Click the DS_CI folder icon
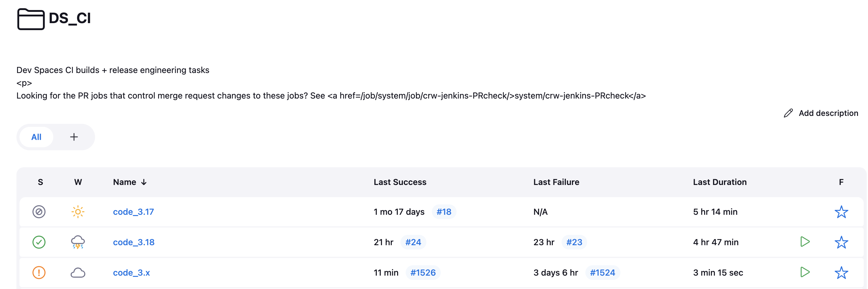This screenshot has height=289, width=868. [x=31, y=19]
